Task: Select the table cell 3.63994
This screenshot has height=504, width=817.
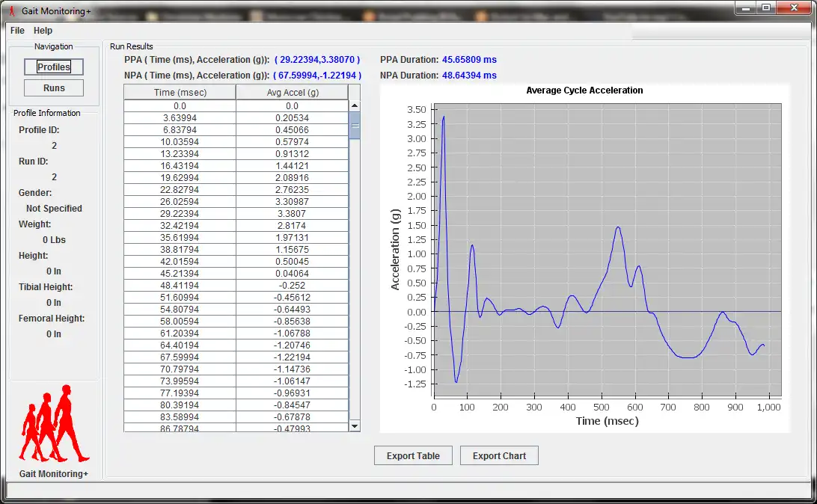Action: (180, 118)
